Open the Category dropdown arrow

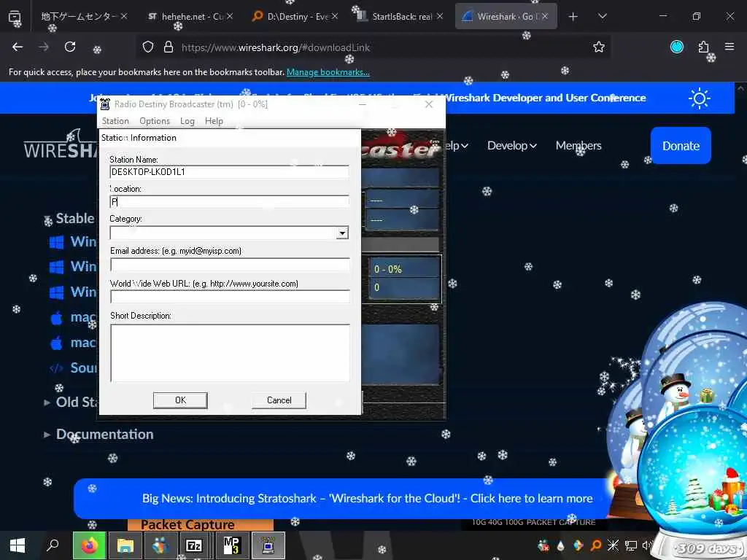342,233
